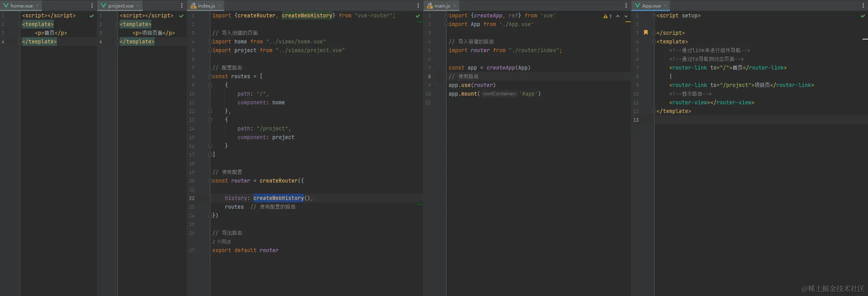Close the home.vue tab
868x296 pixels.
click(37, 6)
